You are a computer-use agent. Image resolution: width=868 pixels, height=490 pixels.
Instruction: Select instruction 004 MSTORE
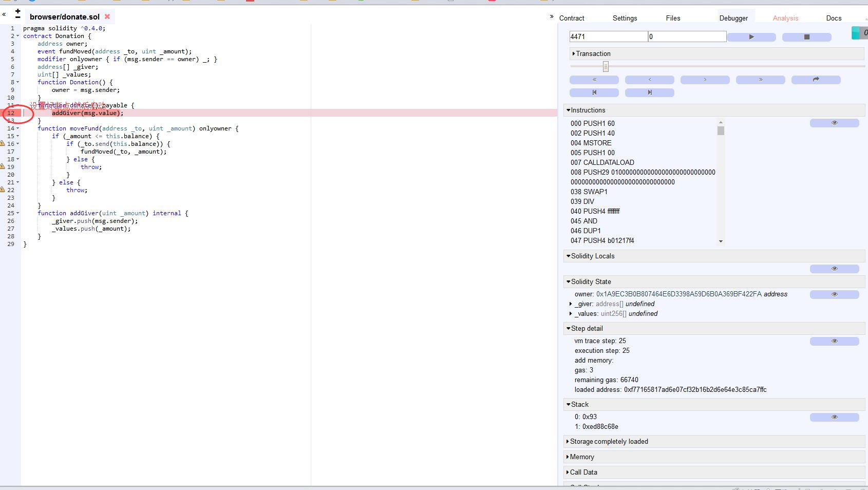point(591,143)
